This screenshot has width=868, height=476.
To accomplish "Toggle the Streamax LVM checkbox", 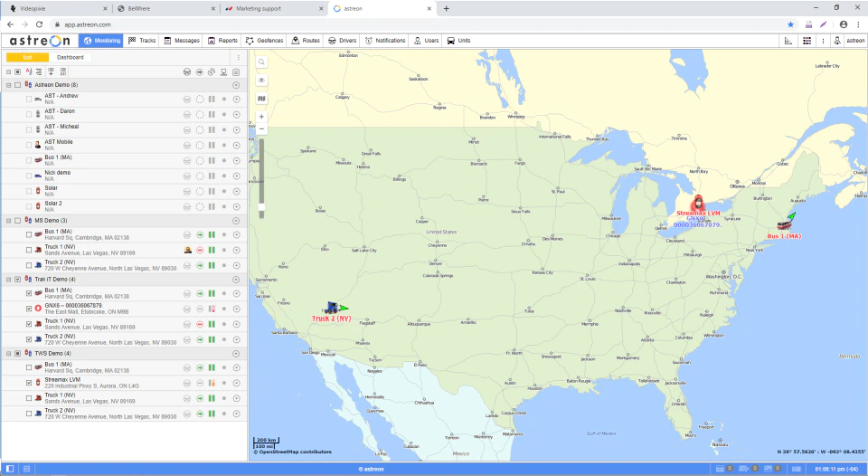I will (x=29, y=383).
